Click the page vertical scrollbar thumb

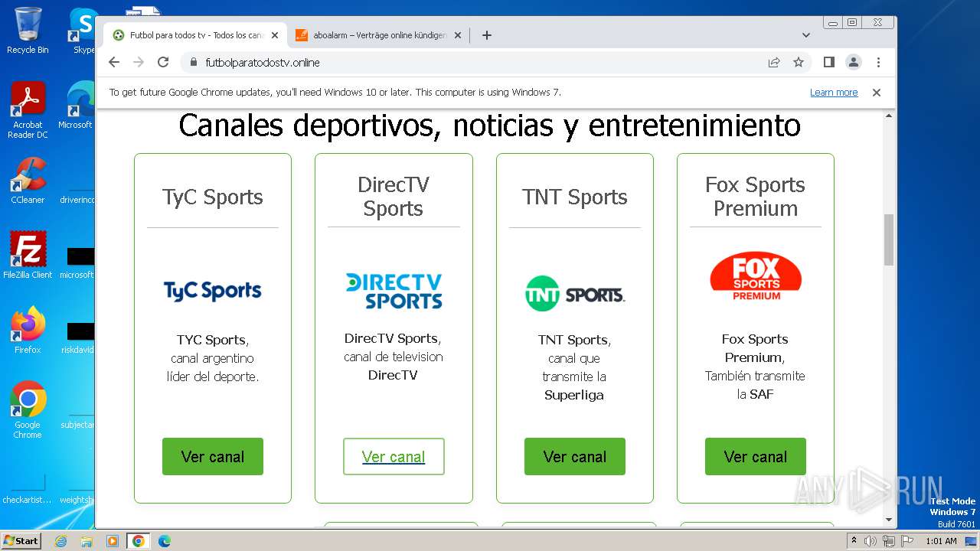tap(889, 240)
